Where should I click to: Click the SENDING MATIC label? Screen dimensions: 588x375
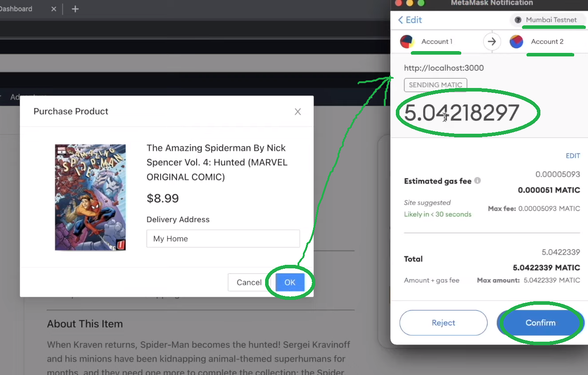(435, 85)
